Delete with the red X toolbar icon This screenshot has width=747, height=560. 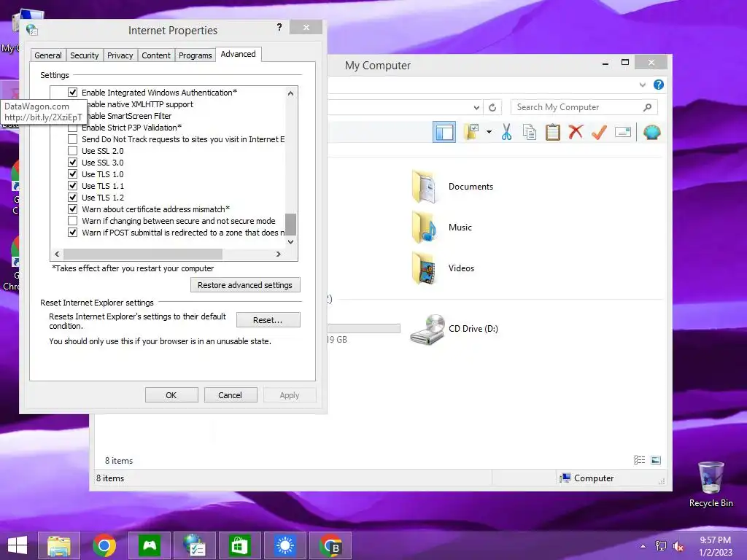576,131
